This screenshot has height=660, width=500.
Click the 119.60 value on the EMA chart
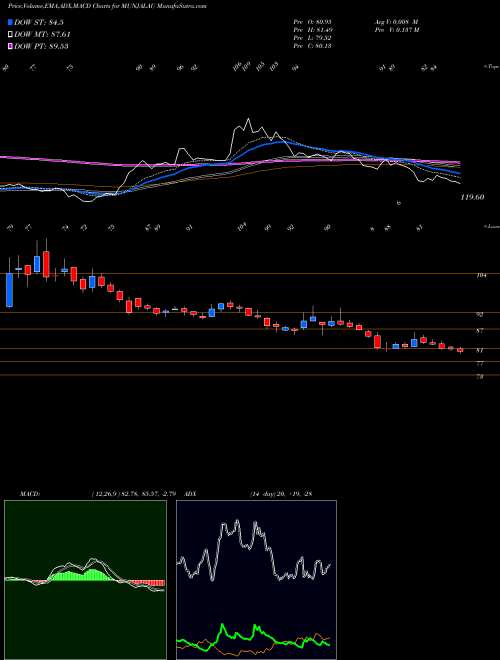point(472,197)
